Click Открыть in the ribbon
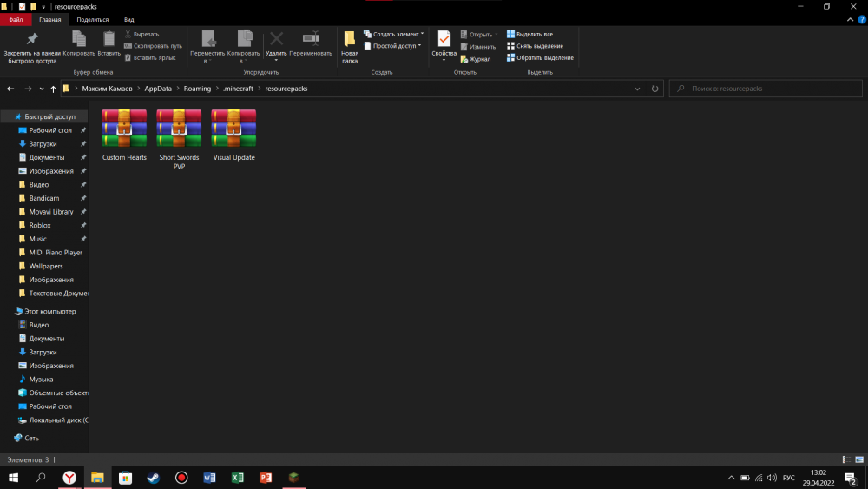The image size is (868, 489). pos(479,35)
